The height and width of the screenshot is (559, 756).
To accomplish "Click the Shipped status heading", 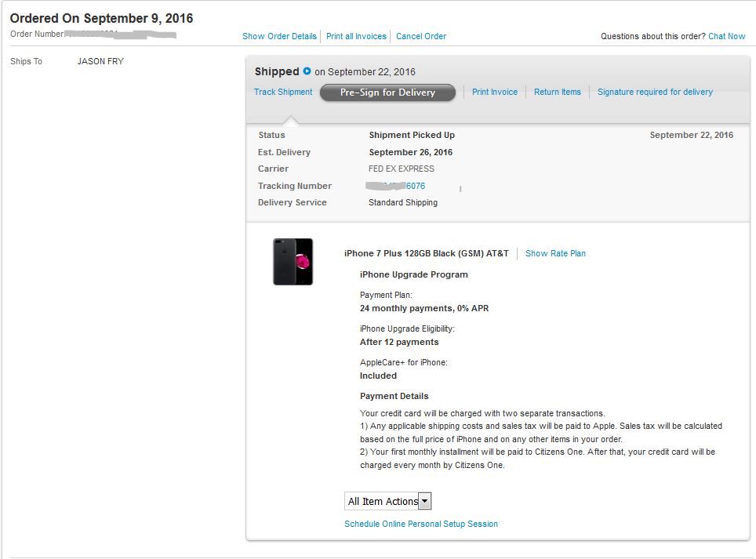I will (x=277, y=71).
